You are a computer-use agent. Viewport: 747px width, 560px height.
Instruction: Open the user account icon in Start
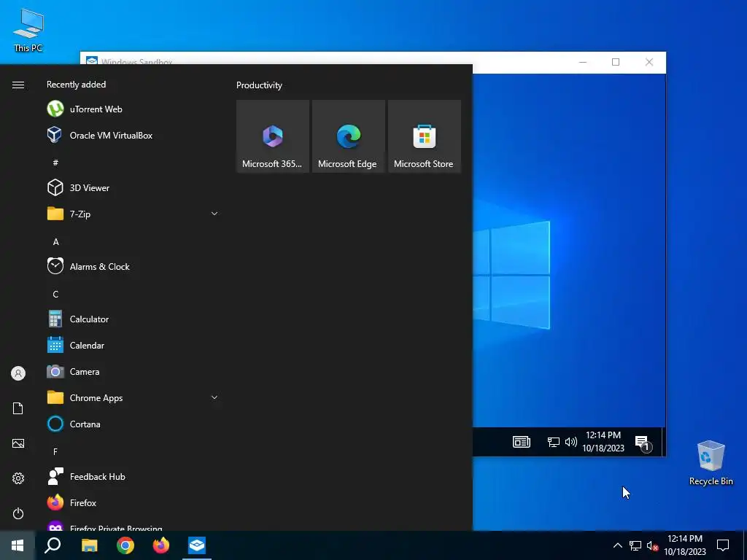tap(18, 373)
